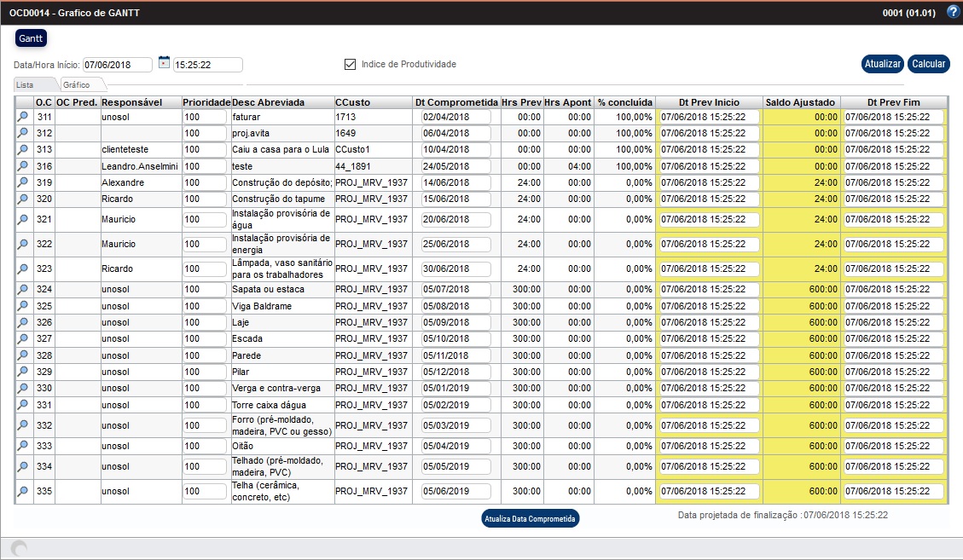Screen dimensions: 963x560
Task: Click magnifier icon for order 335
Action: click(23, 491)
